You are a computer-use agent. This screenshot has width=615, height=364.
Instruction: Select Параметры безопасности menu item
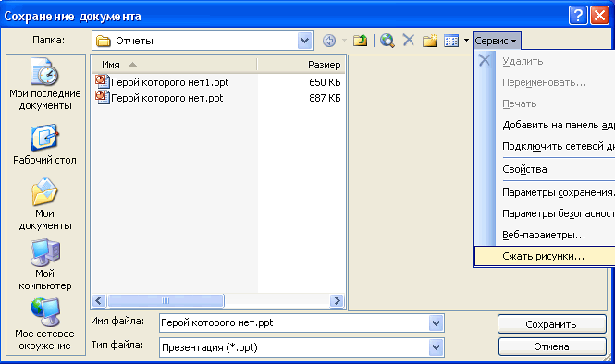pos(545,213)
